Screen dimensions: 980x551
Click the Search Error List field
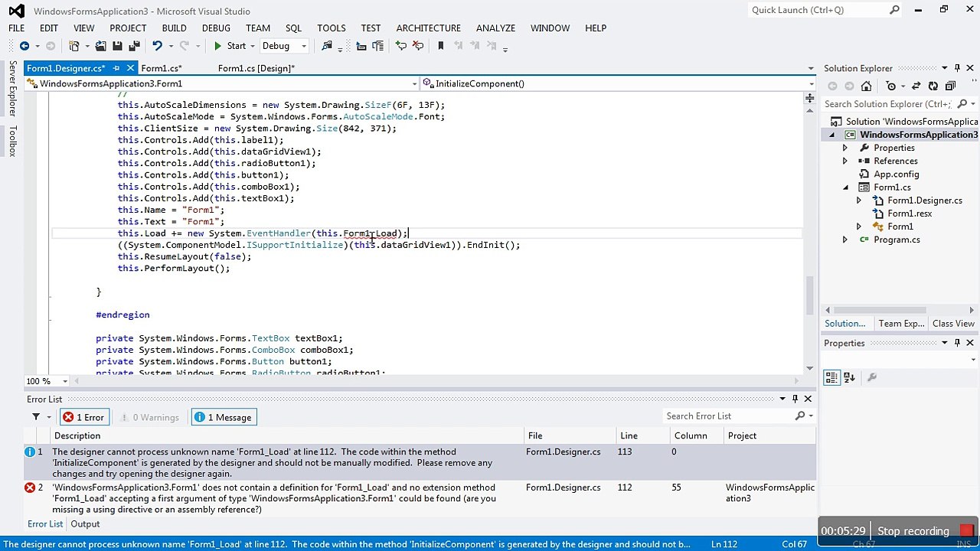pos(731,416)
